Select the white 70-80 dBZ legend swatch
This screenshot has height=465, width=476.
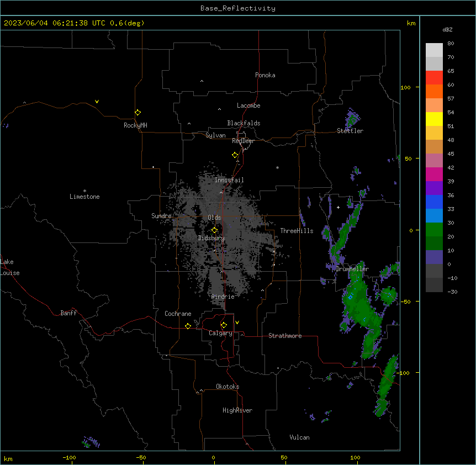pos(434,50)
